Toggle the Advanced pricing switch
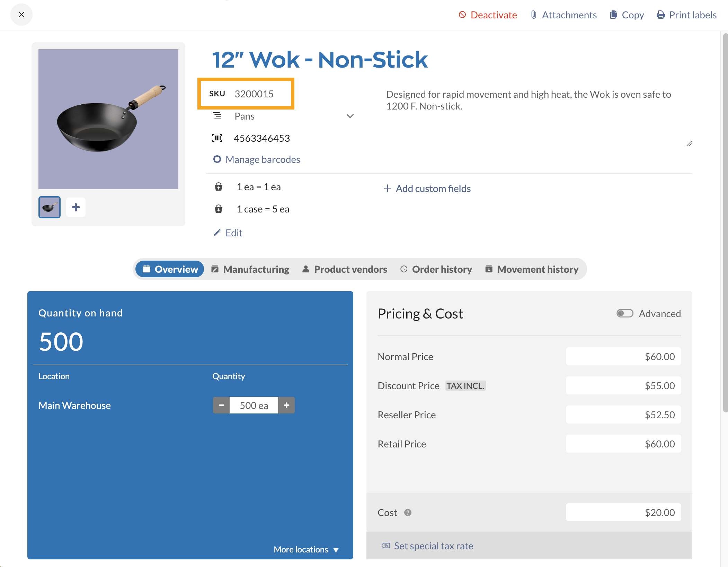728x567 pixels. coord(624,314)
